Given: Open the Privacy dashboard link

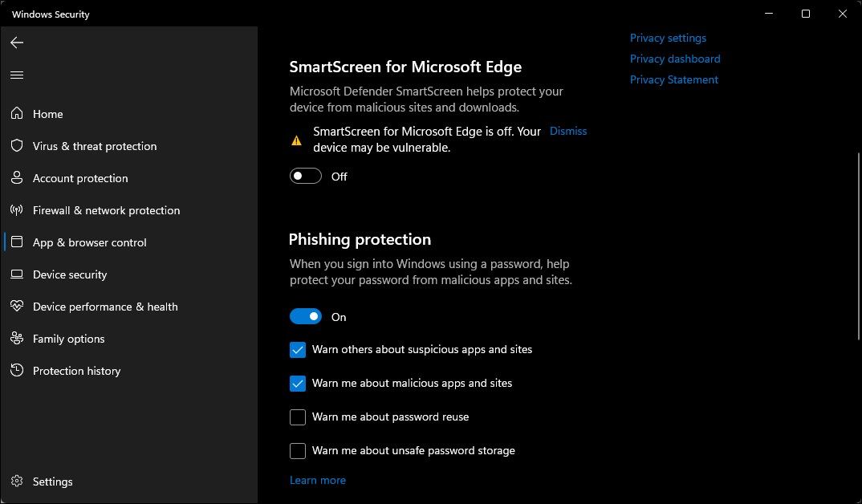Looking at the screenshot, I should tap(675, 59).
